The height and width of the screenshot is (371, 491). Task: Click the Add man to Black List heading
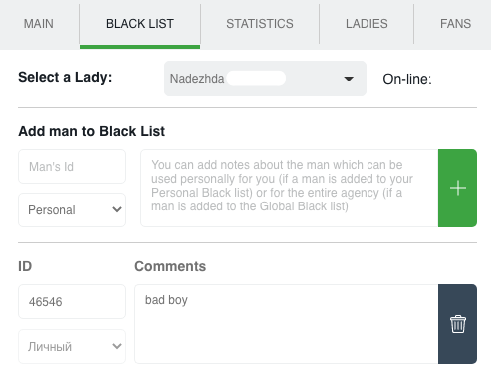point(92,131)
